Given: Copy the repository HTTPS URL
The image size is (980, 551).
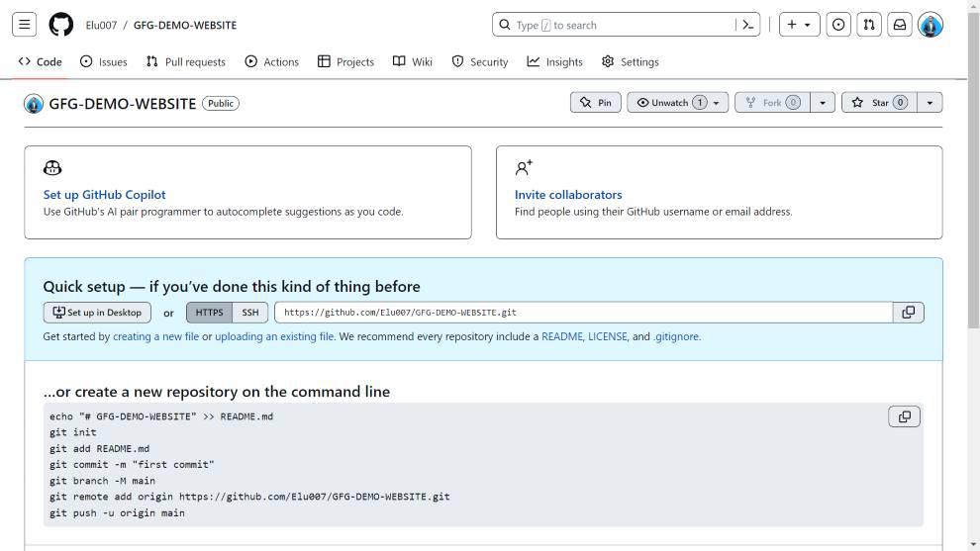Looking at the screenshot, I should pyautogui.click(x=908, y=313).
